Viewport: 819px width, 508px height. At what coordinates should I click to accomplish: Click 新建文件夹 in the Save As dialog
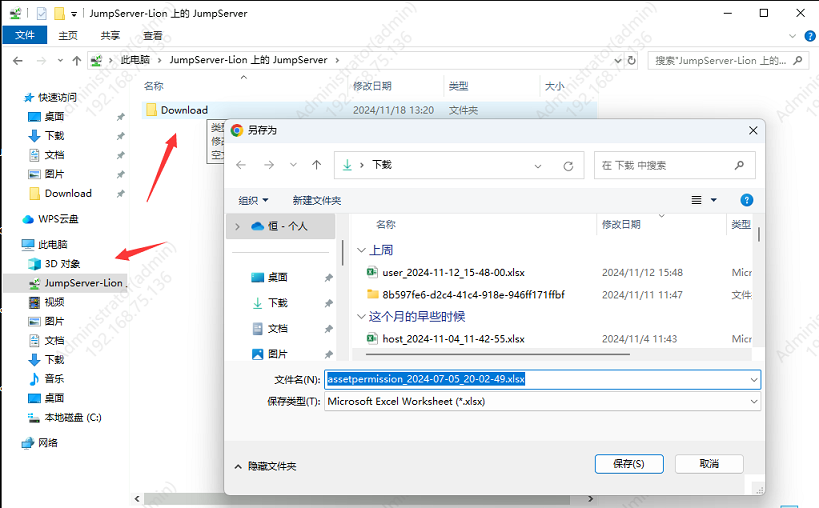click(317, 200)
